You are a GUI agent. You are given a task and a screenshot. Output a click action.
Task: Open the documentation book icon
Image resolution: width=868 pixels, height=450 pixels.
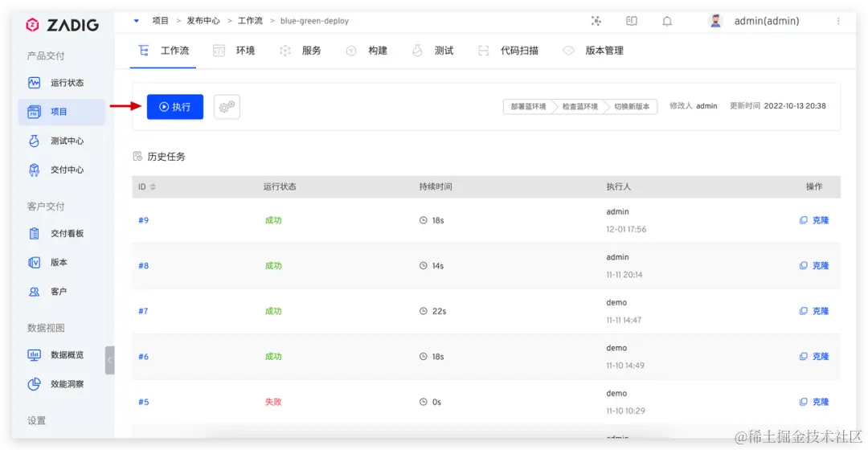click(632, 21)
